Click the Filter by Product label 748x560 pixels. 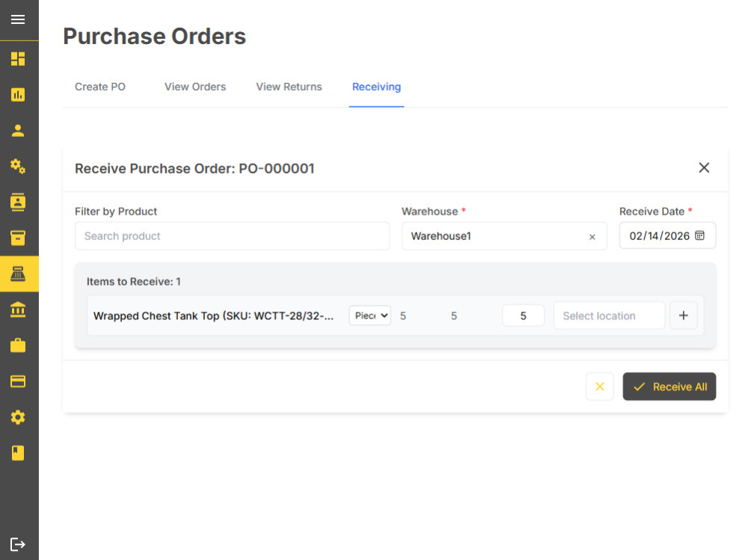click(x=116, y=212)
